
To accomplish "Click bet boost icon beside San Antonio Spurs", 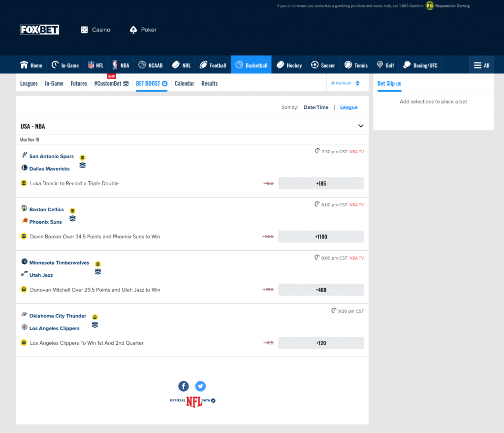I will (83, 158).
